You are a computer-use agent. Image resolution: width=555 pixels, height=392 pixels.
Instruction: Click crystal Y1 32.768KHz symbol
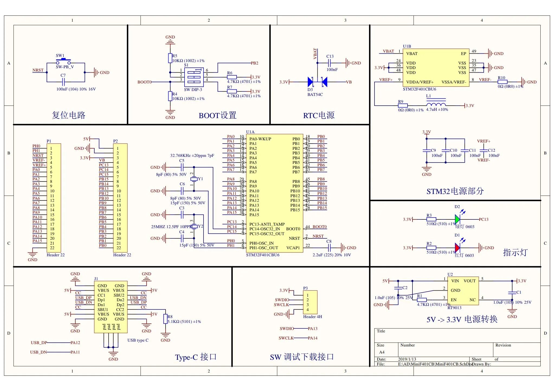click(x=194, y=179)
